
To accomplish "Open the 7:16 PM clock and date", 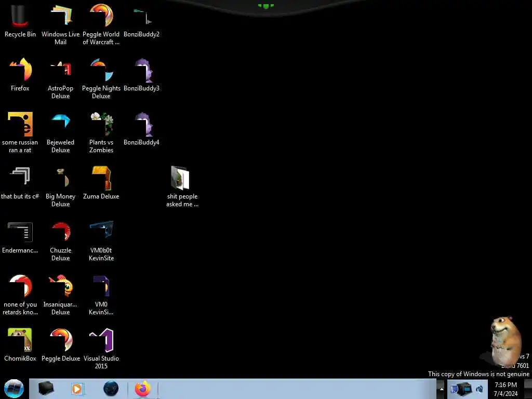I will (x=506, y=389).
